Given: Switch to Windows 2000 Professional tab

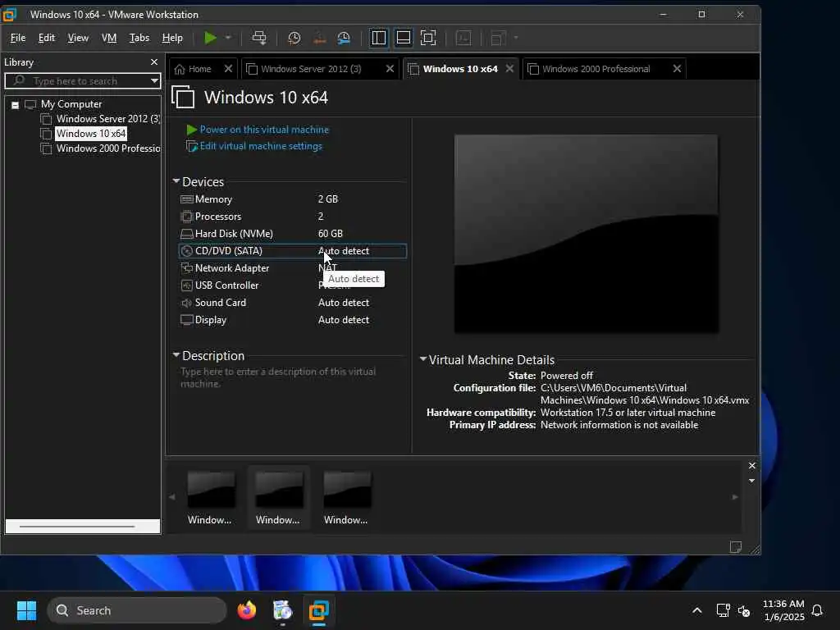Looking at the screenshot, I should point(596,69).
